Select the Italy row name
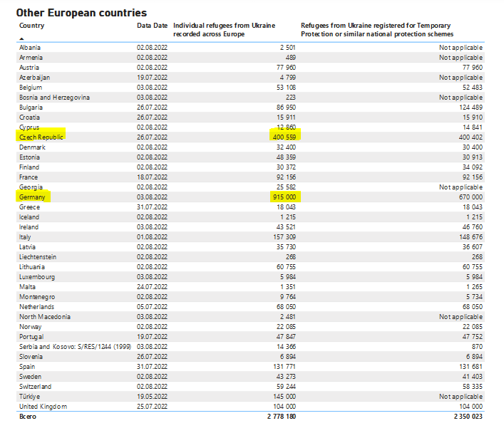Screen dimensions: 504x438 click(x=25, y=236)
